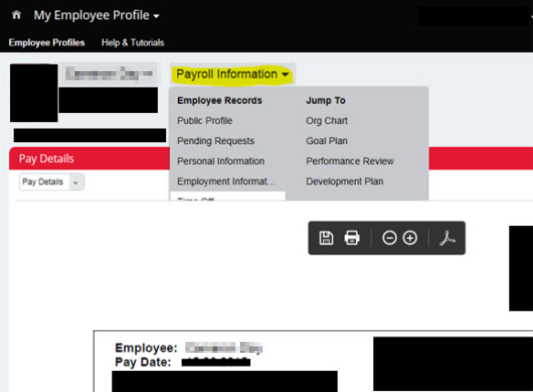Choose Pending Requests in the menu
Image resolution: width=533 pixels, height=392 pixels.
215,141
